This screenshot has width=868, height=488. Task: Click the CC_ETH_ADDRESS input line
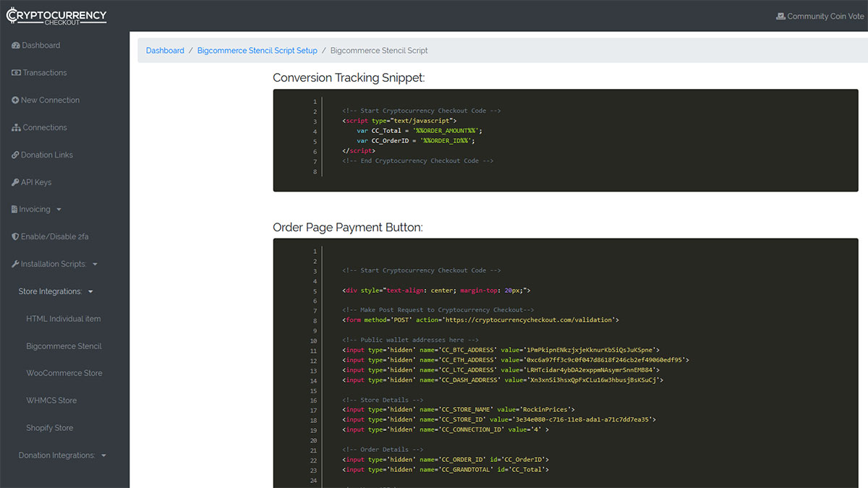point(516,360)
